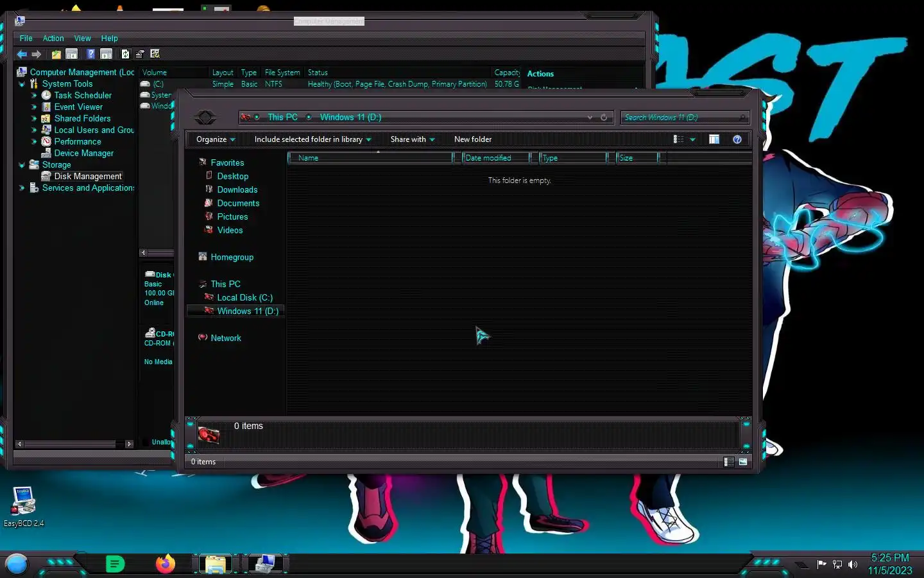
Task: Change your view icon in Explorer
Action: tap(678, 139)
